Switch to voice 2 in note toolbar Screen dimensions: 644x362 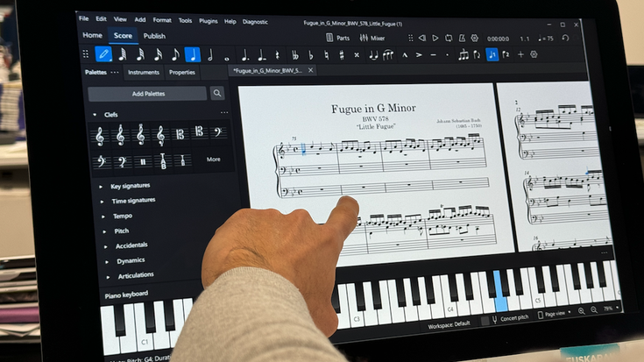[x=506, y=54]
